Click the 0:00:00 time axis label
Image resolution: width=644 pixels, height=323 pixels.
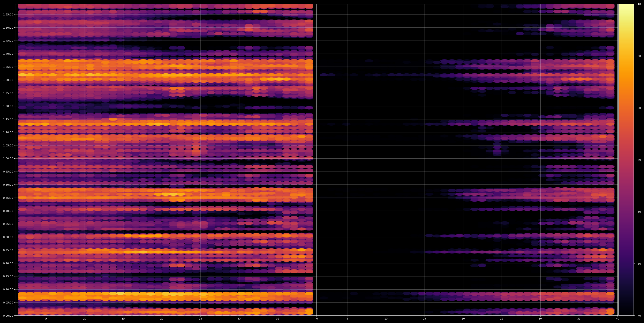click(8, 315)
